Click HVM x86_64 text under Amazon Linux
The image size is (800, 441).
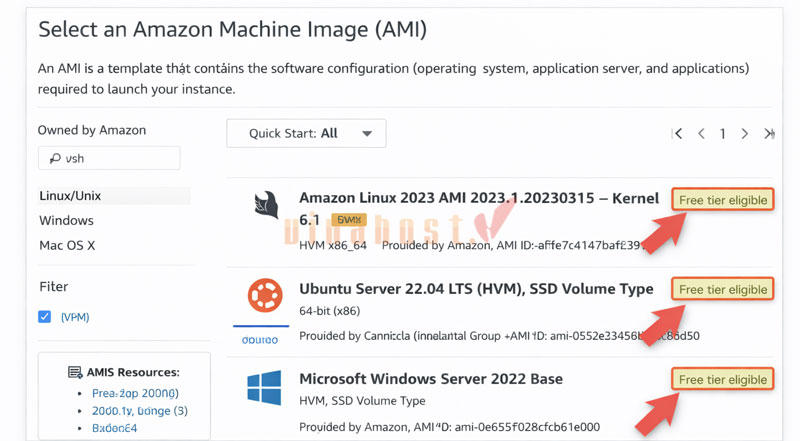pos(333,246)
